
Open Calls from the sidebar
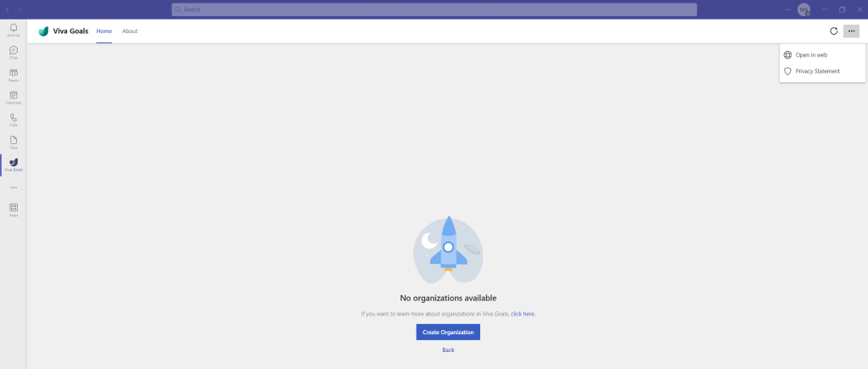click(14, 120)
